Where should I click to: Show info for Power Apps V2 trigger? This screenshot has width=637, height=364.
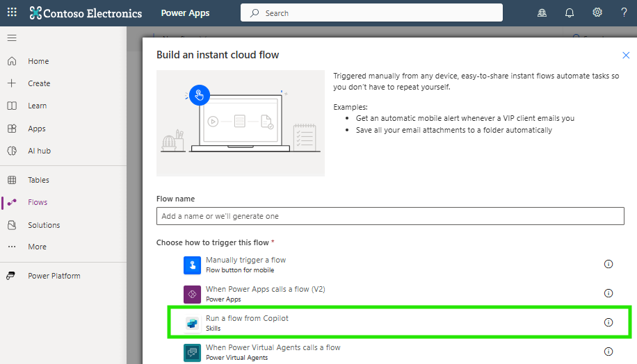click(608, 293)
